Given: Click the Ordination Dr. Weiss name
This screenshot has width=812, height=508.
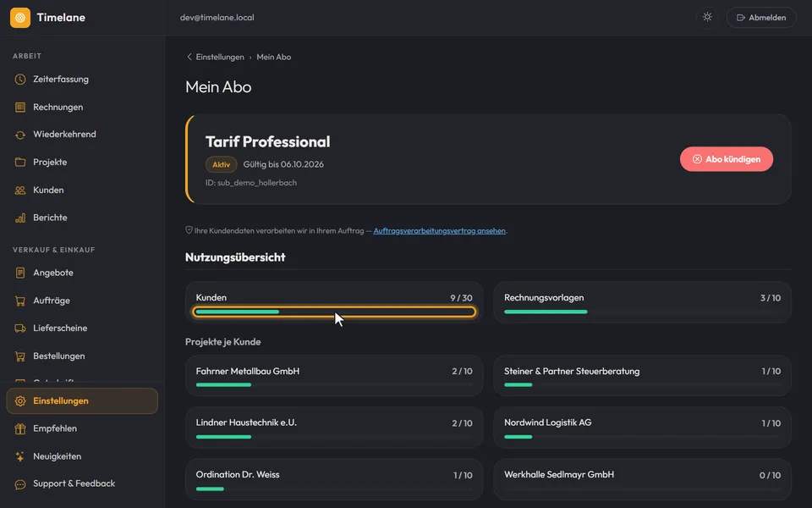Looking at the screenshot, I should [238, 474].
